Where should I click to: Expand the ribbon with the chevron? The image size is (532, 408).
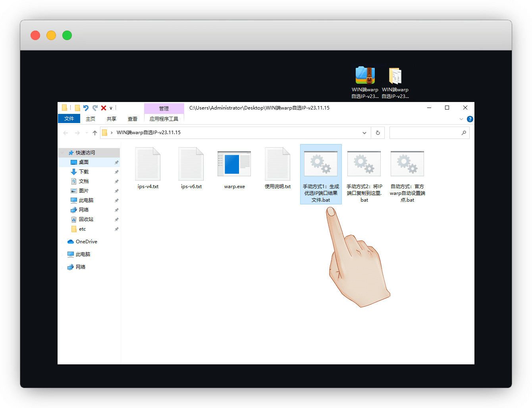461,119
